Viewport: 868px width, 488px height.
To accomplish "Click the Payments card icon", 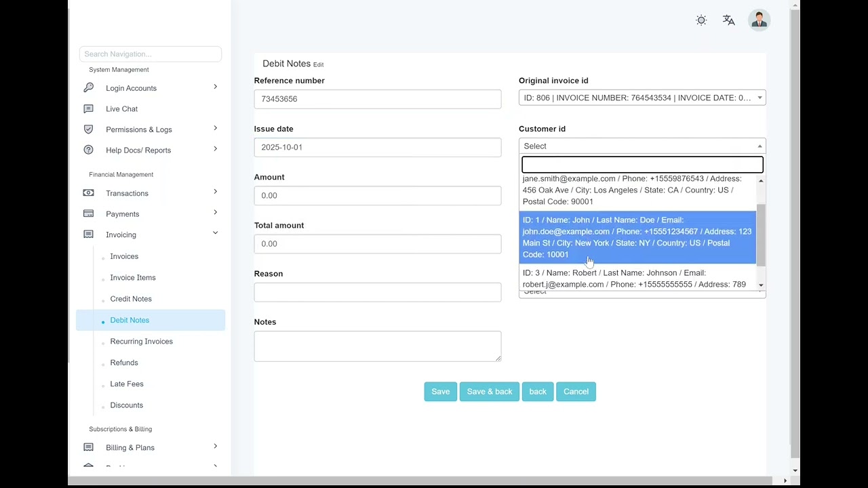I will [88, 213].
